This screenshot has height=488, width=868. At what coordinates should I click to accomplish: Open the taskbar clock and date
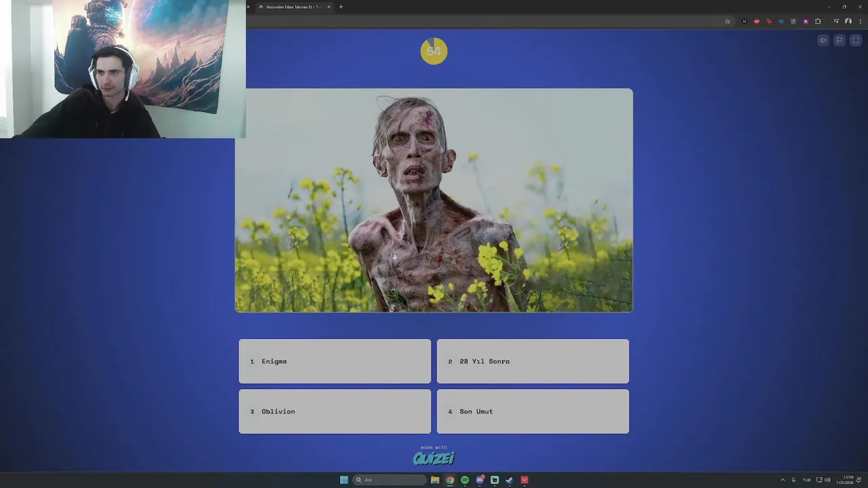tap(845, 480)
